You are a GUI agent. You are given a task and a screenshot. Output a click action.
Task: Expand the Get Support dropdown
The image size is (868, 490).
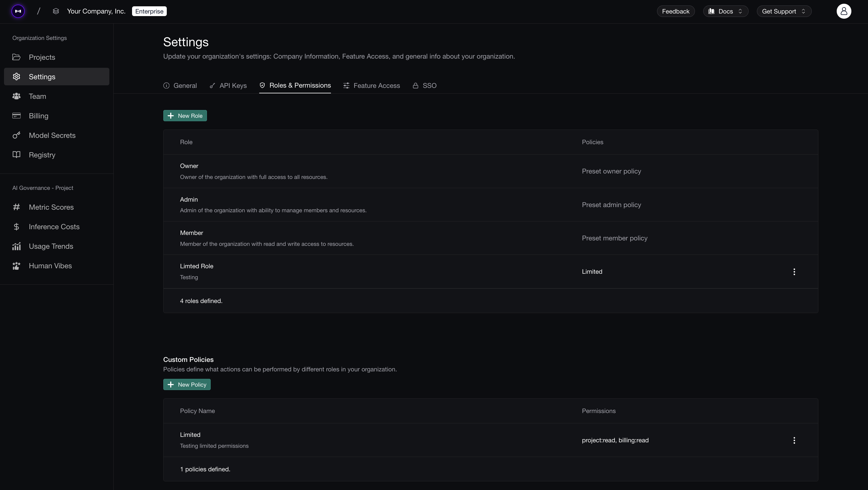pos(784,11)
